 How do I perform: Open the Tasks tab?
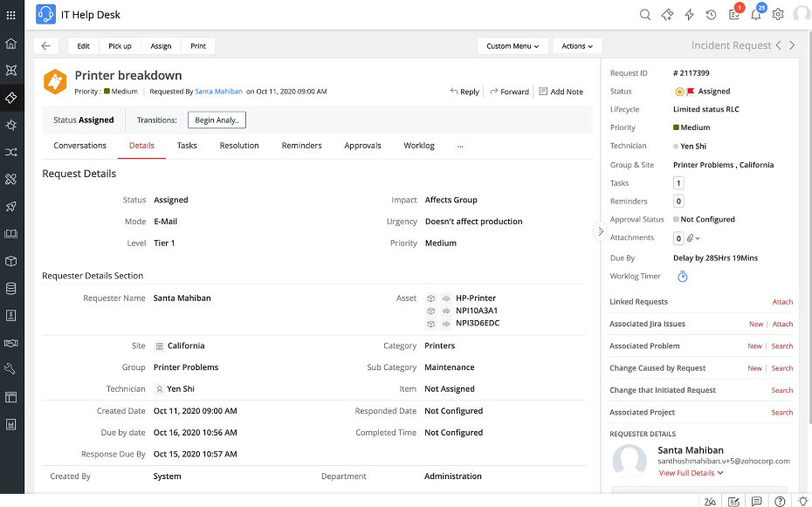pos(187,146)
